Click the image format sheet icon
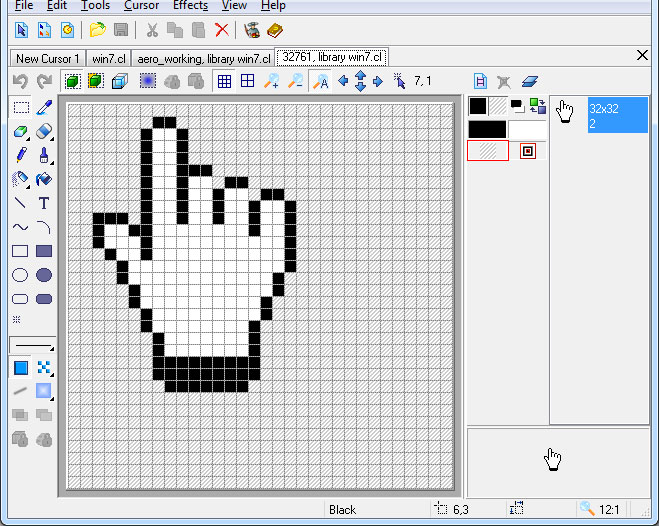 click(x=480, y=82)
